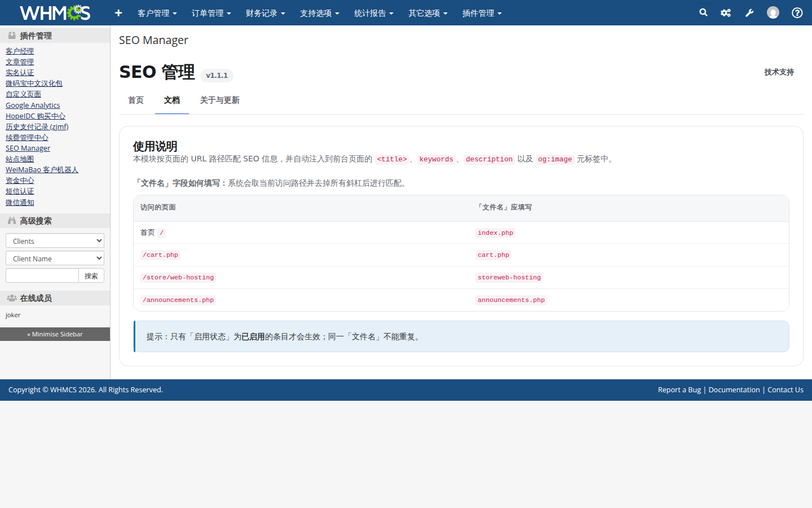
Task: Click the WHMCS logo
Action: [55, 12]
